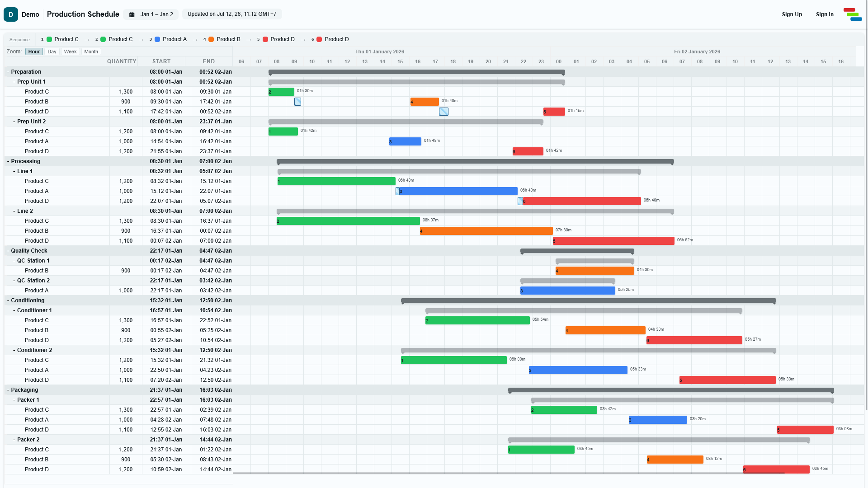Viewport: 868px width, 488px height.
Task: Click the Demo workspace avatar icon
Action: (11, 14)
